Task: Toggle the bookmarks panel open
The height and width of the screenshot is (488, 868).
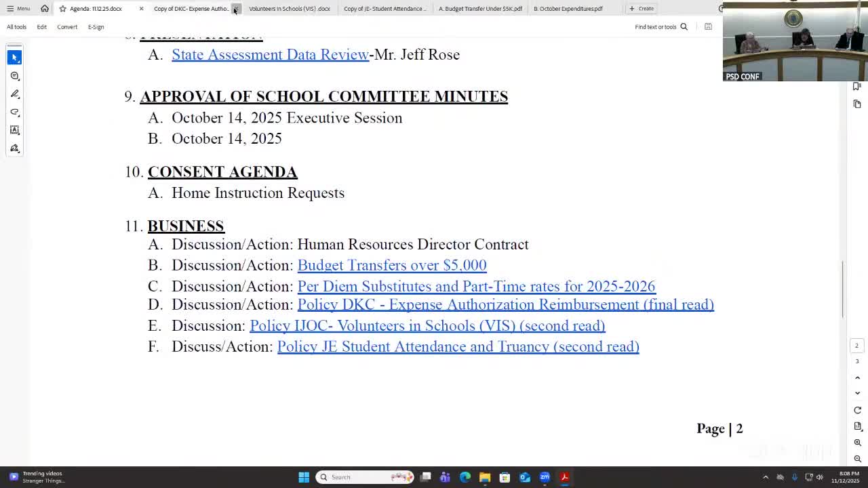Action: tap(856, 86)
